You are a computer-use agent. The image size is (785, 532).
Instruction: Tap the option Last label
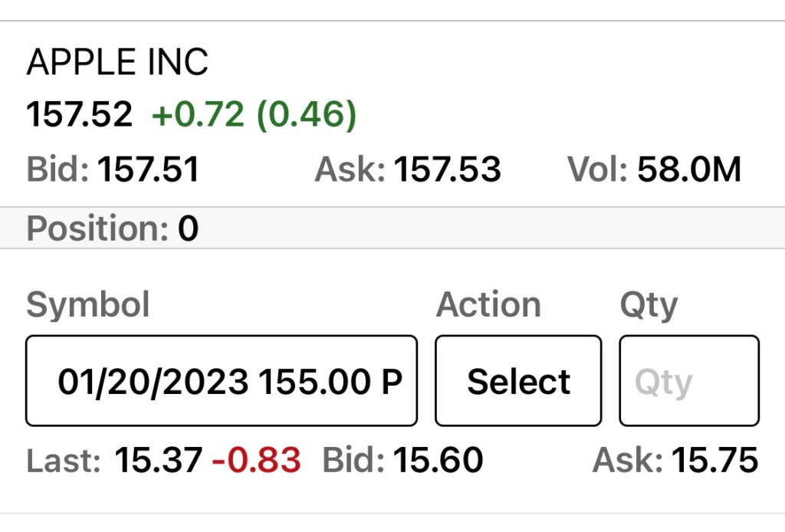(64, 461)
